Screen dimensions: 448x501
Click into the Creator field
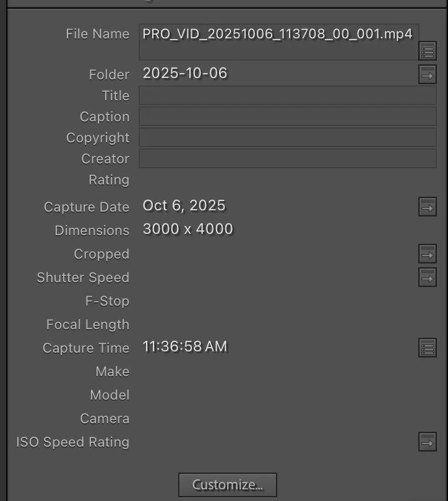click(288, 158)
